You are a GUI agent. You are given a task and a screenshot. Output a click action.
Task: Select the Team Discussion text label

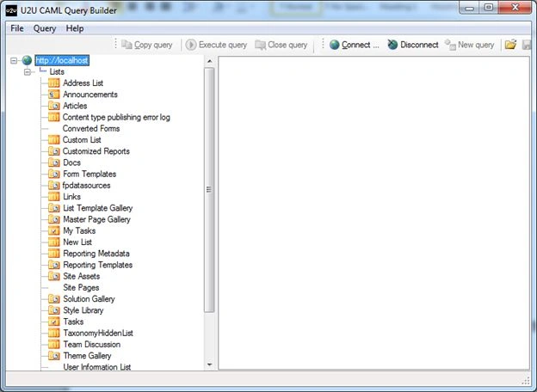click(92, 345)
